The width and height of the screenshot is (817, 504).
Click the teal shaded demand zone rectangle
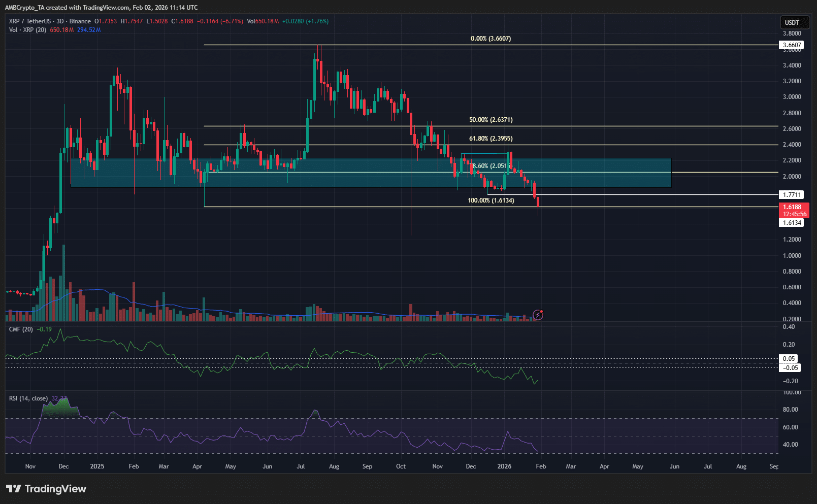coord(355,180)
